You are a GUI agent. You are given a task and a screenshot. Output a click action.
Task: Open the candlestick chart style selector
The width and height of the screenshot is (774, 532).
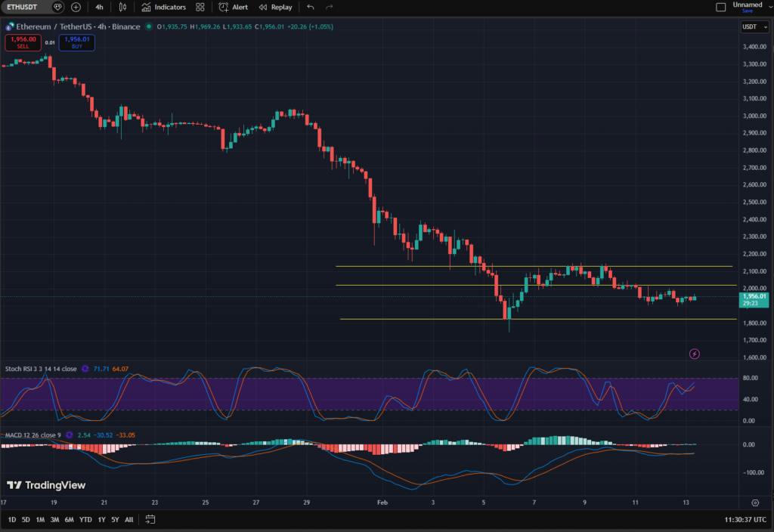tap(124, 7)
